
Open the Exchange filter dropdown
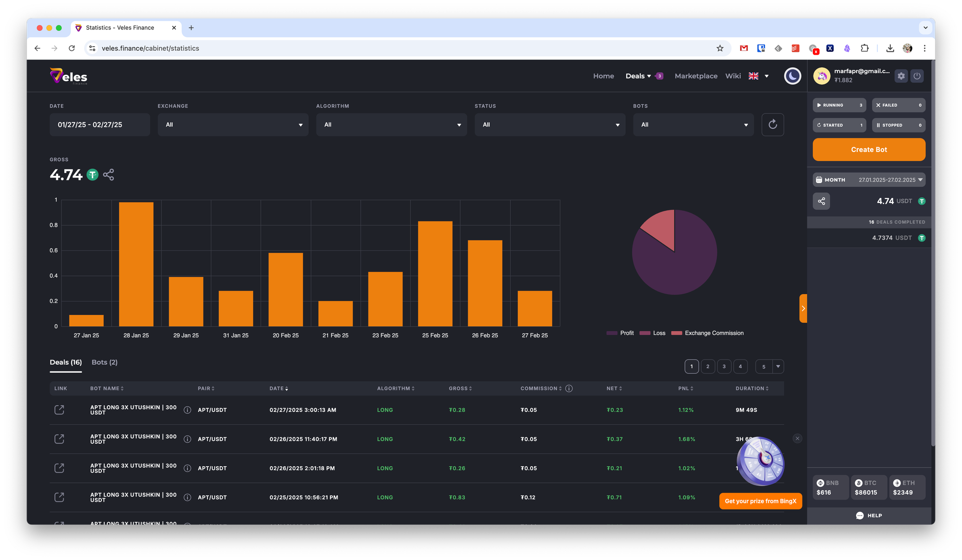tap(233, 124)
